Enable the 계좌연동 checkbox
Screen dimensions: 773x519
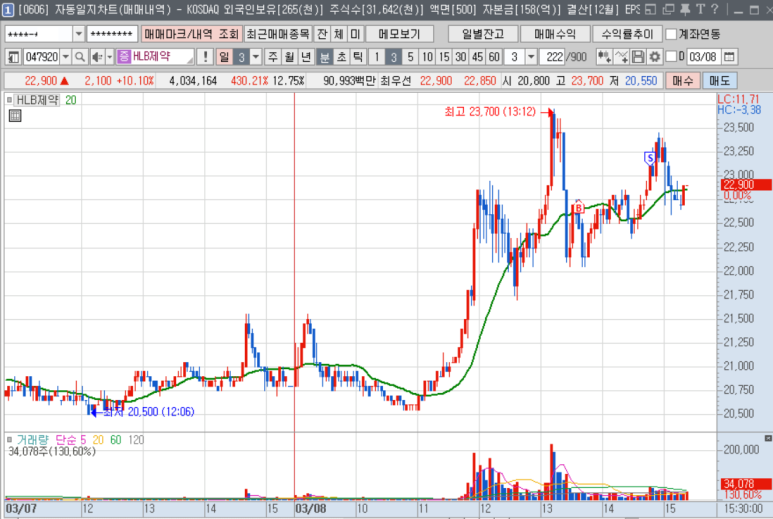tap(672, 34)
